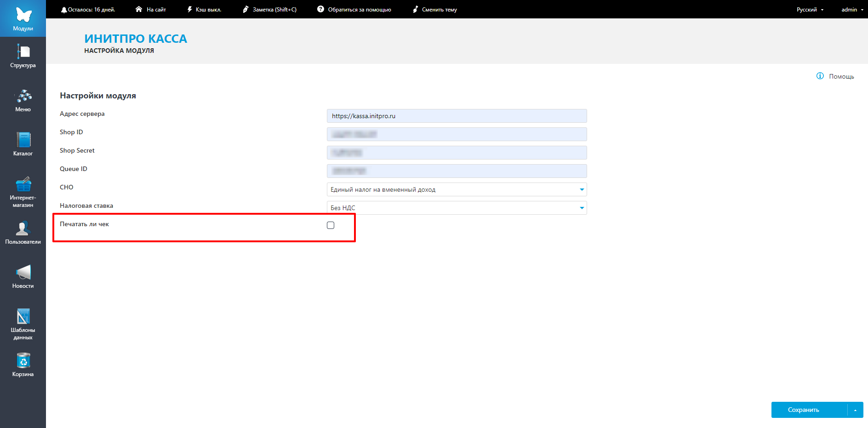Open the Русский language dropdown
This screenshot has height=428, width=868.
pyautogui.click(x=810, y=10)
